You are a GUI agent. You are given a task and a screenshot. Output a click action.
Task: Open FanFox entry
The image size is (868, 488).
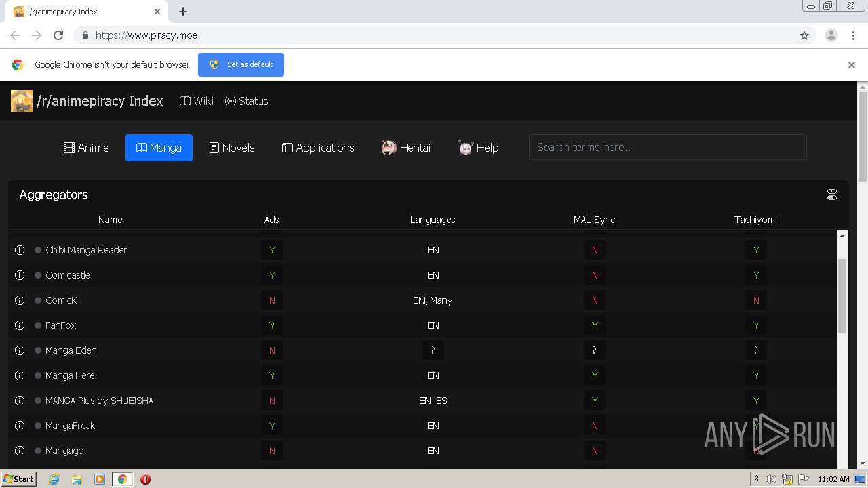coord(60,325)
